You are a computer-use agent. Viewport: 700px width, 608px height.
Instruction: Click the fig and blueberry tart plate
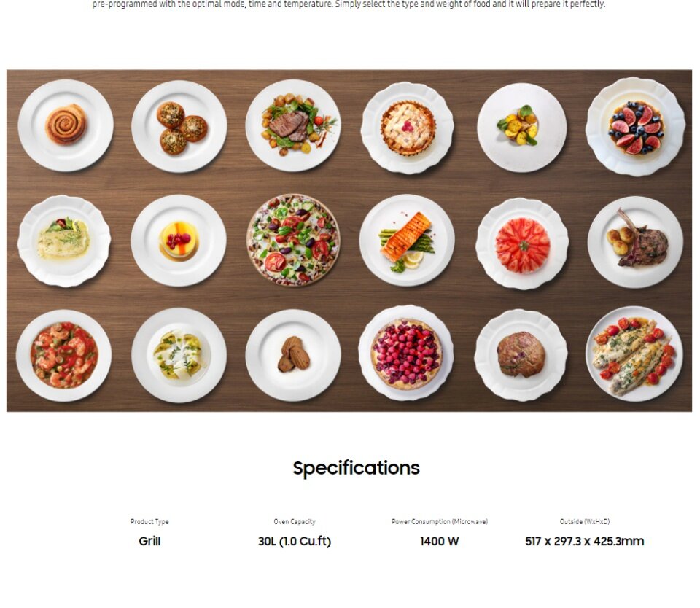point(635,127)
